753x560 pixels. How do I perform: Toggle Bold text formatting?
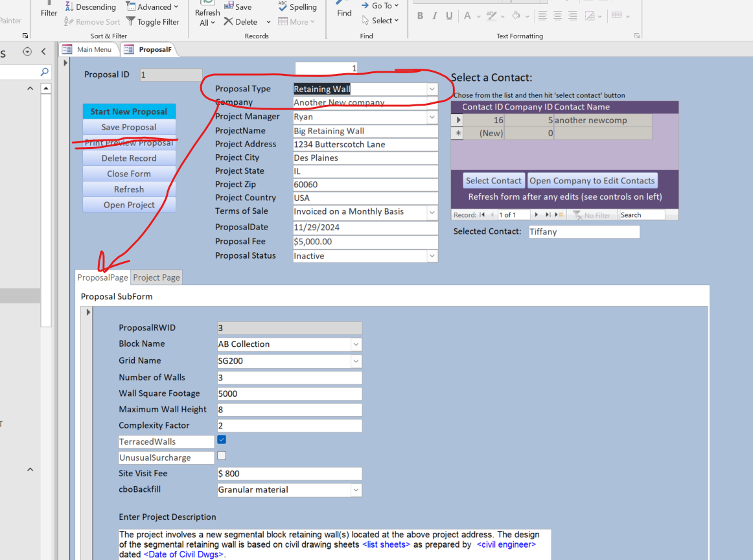420,16
